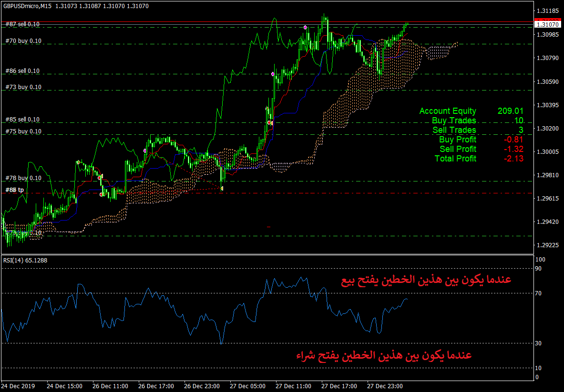
Task: Click the Buy Trades label
Action: 454,121
